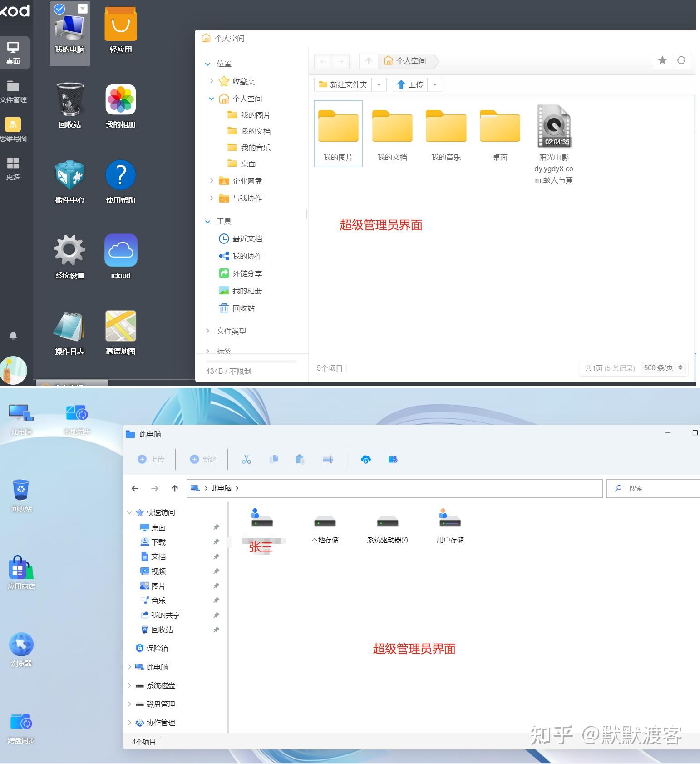Click the scissors cut icon in toolbar
The height and width of the screenshot is (764, 700).
[x=246, y=460]
